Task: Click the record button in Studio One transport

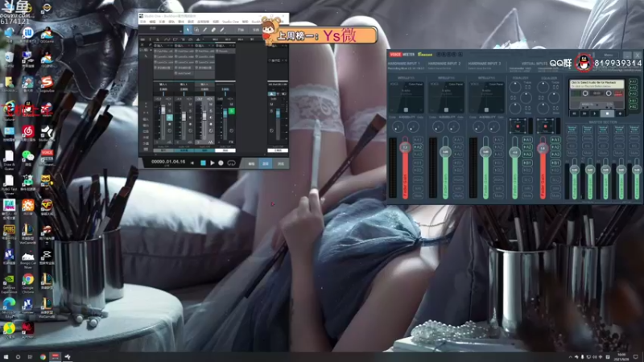Action: click(221, 163)
